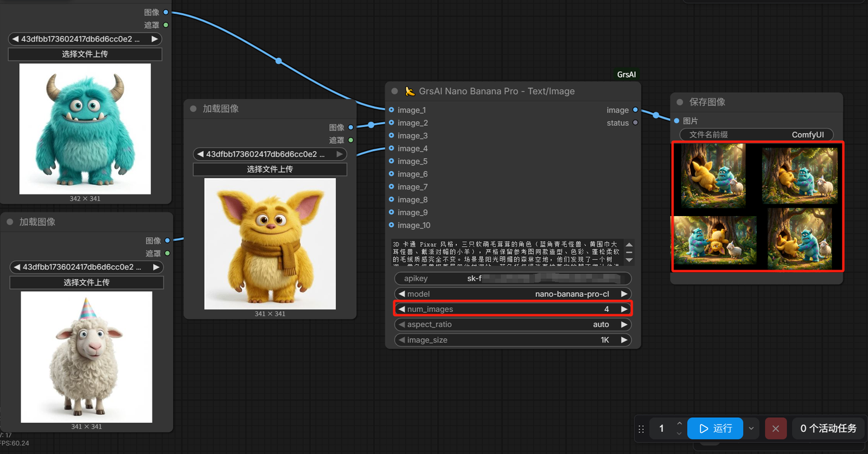Decrease num_images with the left arrow
This screenshot has width=868, height=454.
pos(401,309)
